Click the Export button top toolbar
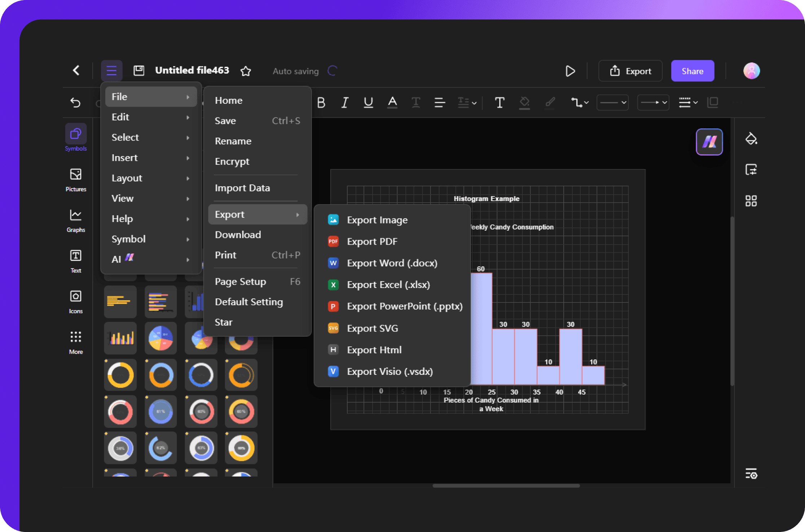805x532 pixels. click(x=632, y=71)
